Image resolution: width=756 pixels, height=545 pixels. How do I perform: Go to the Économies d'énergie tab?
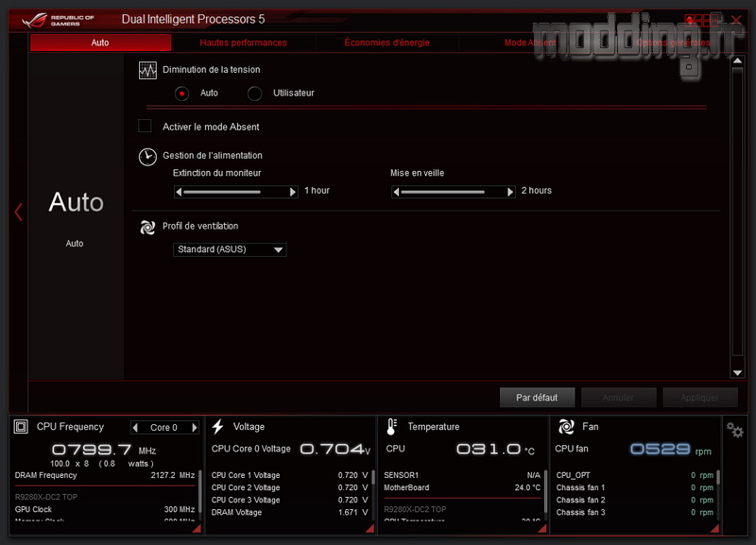click(387, 43)
